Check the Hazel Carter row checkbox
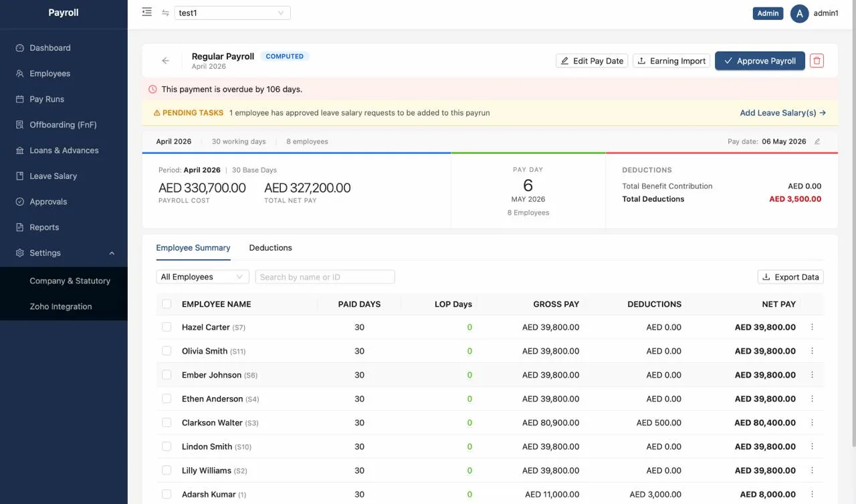 click(167, 327)
